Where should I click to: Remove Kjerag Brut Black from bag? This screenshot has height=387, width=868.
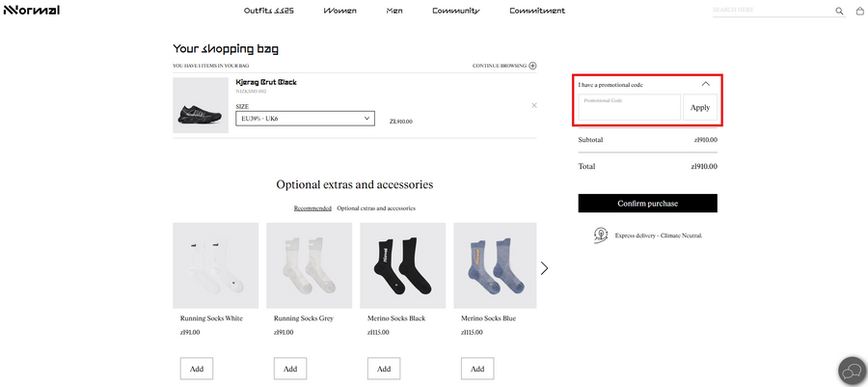point(534,105)
